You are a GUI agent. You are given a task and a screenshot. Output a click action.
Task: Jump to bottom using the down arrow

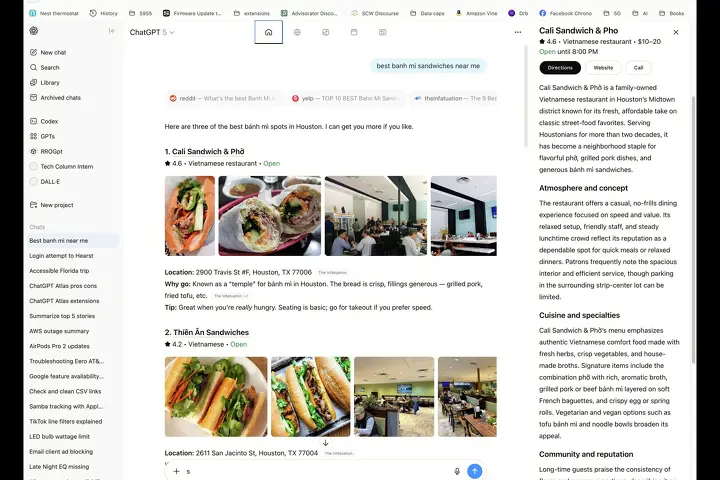click(325, 443)
